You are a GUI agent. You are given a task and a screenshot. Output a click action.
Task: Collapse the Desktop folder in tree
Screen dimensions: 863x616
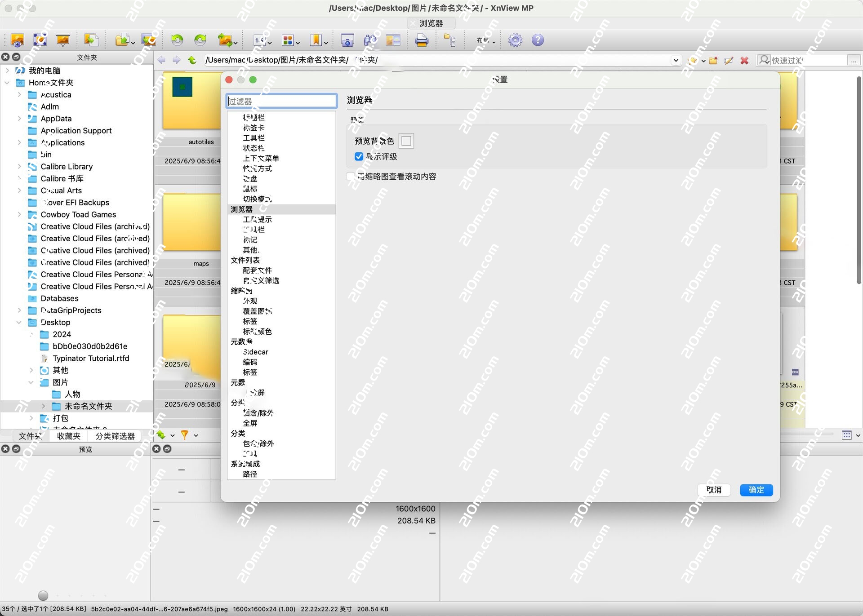[x=19, y=322]
